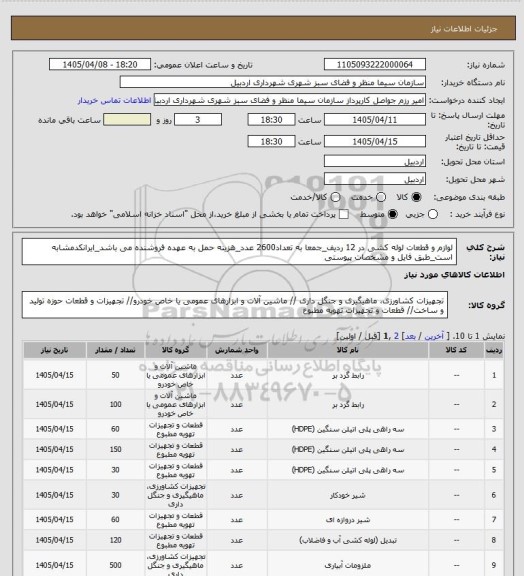Select the شیر دروازه ای item name
The width and height of the screenshot is (524, 576).
(x=348, y=520)
